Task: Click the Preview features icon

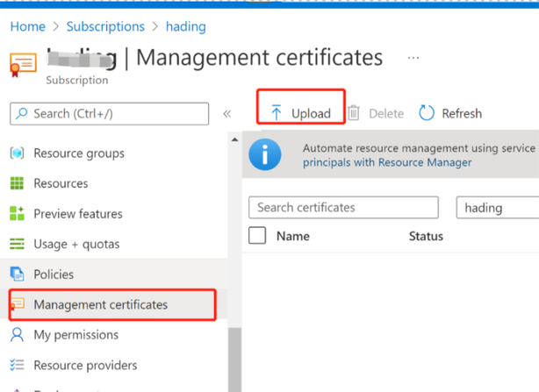Action: (x=17, y=213)
